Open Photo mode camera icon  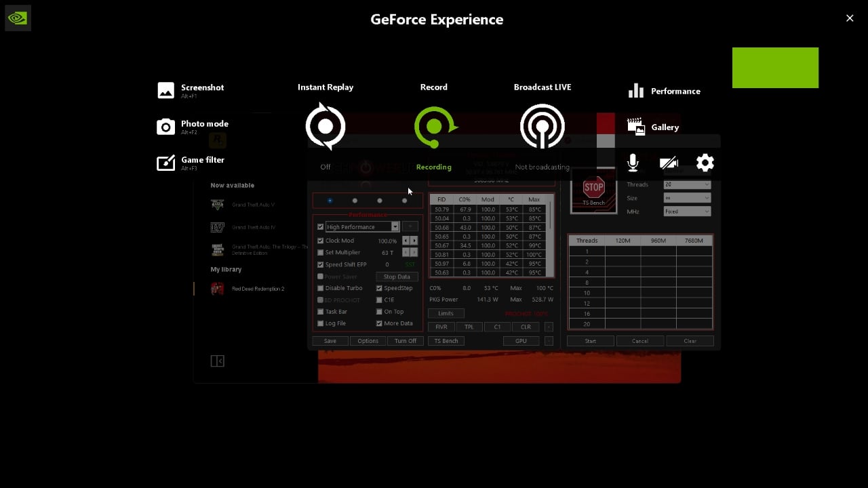pos(166,127)
